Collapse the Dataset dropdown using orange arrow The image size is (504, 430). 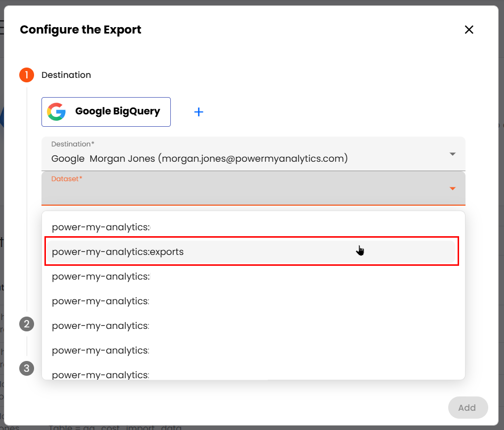pos(452,189)
